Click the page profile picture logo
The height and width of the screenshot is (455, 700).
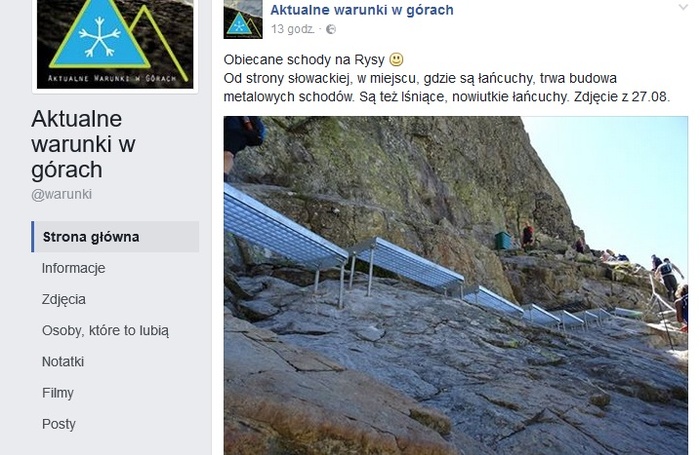(x=115, y=44)
